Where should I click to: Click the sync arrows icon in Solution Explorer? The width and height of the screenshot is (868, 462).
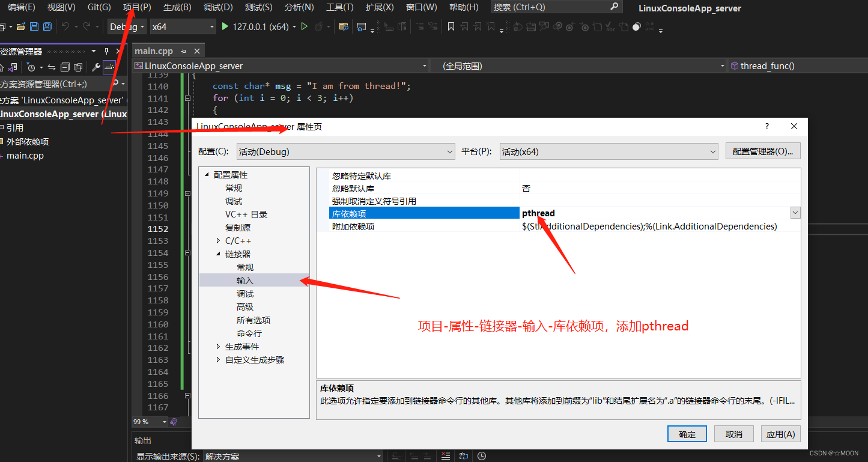[52, 67]
